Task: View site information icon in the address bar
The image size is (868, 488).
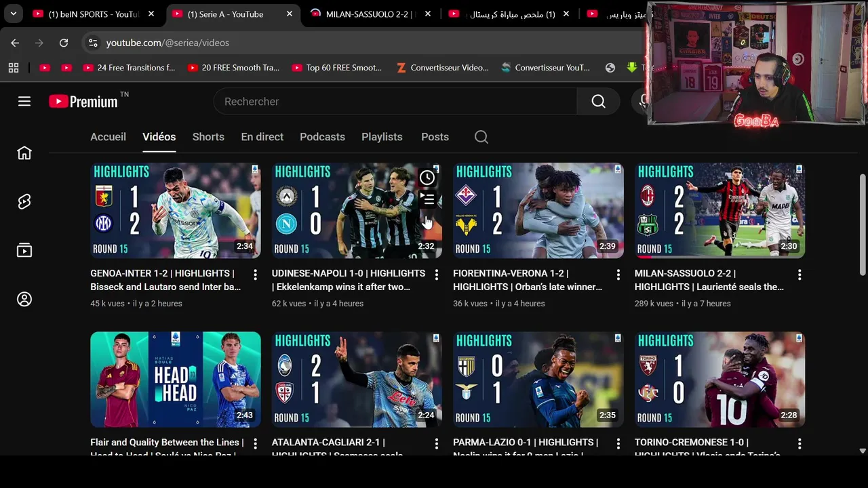Action: pyautogui.click(x=94, y=43)
